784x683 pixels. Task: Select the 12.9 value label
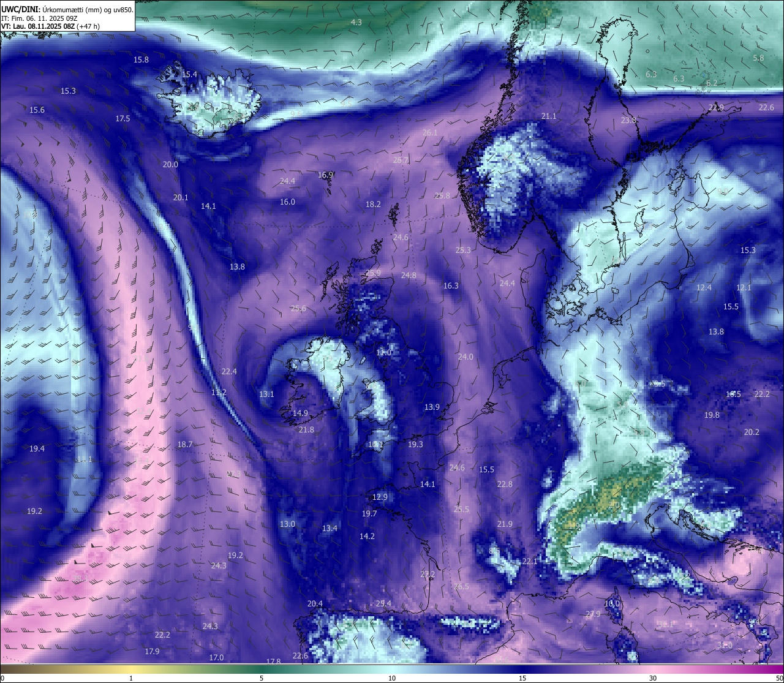380,497
